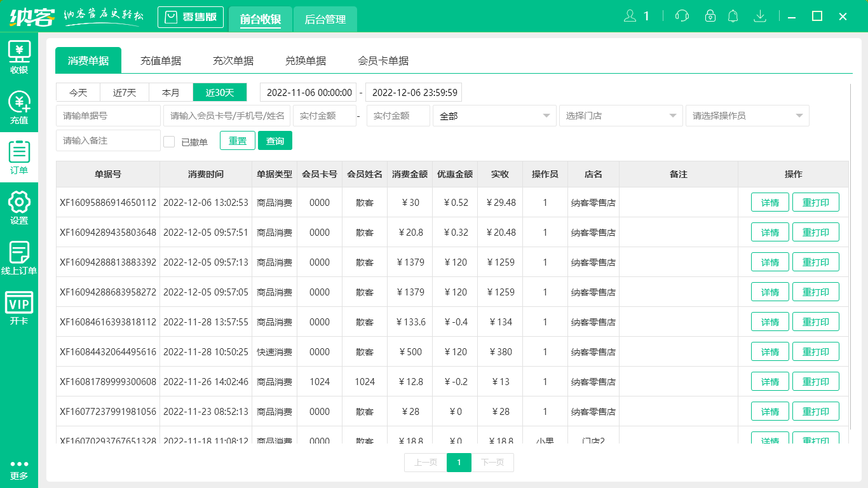Click the 查询 search button
868x488 pixels.
(x=275, y=140)
